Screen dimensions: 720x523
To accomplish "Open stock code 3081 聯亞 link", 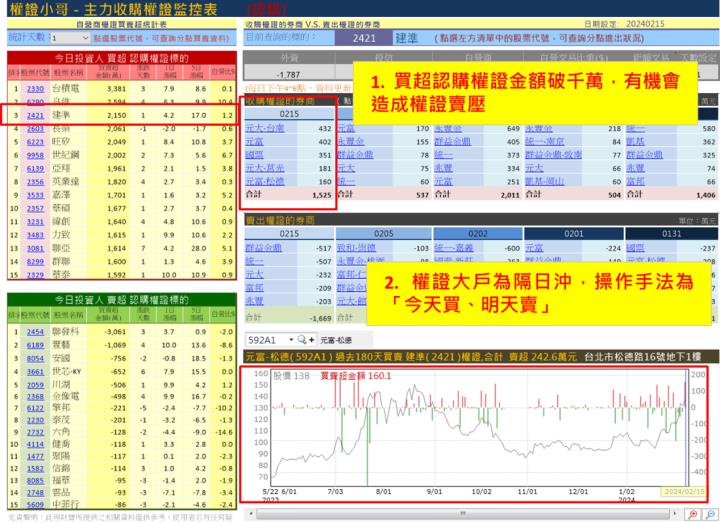I will [x=35, y=248].
